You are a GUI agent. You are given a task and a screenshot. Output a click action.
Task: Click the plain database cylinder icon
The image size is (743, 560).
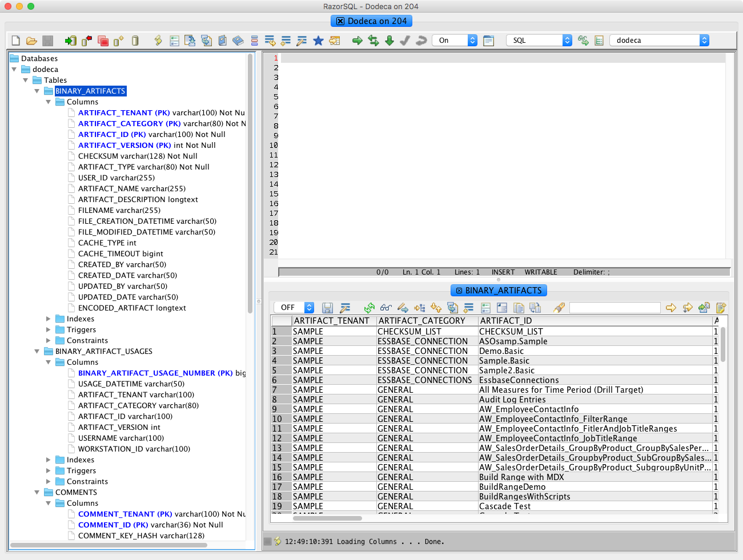coord(135,41)
